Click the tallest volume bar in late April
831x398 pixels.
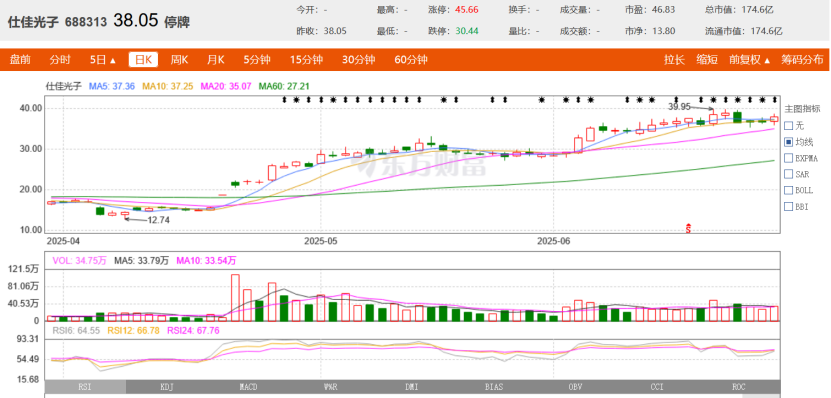[235, 297]
